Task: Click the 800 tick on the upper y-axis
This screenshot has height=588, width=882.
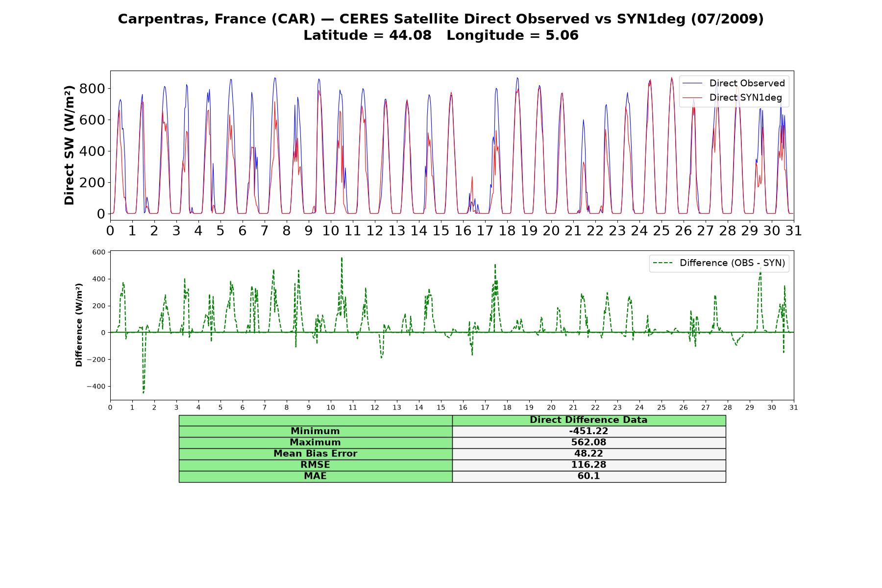Action: click(x=95, y=89)
